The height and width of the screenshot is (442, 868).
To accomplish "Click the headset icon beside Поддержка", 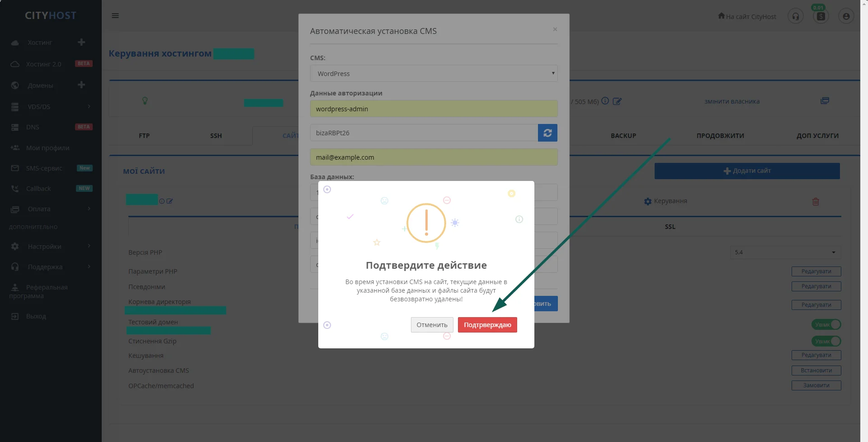I will pyautogui.click(x=15, y=267).
